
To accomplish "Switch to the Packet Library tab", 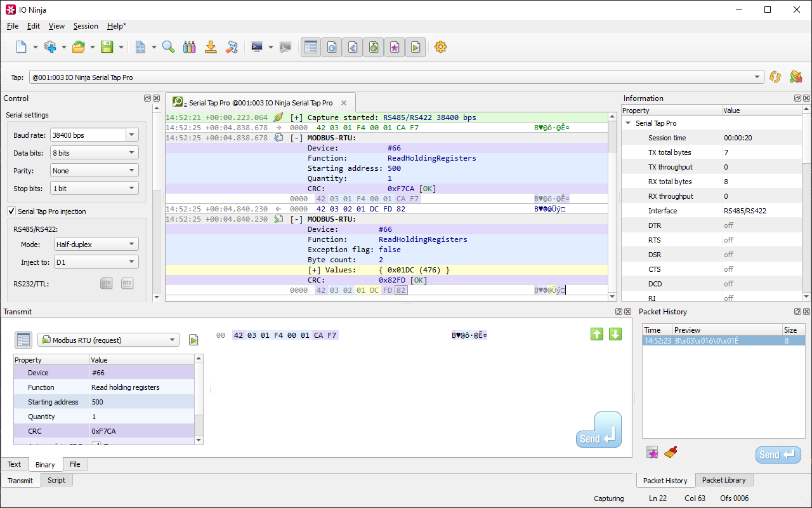I will pyautogui.click(x=724, y=480).
